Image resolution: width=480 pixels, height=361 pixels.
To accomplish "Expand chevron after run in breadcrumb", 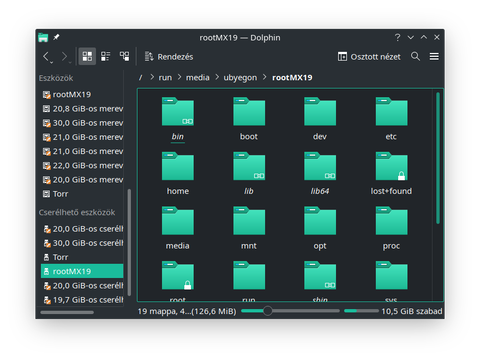I will [x=179, y=77].
